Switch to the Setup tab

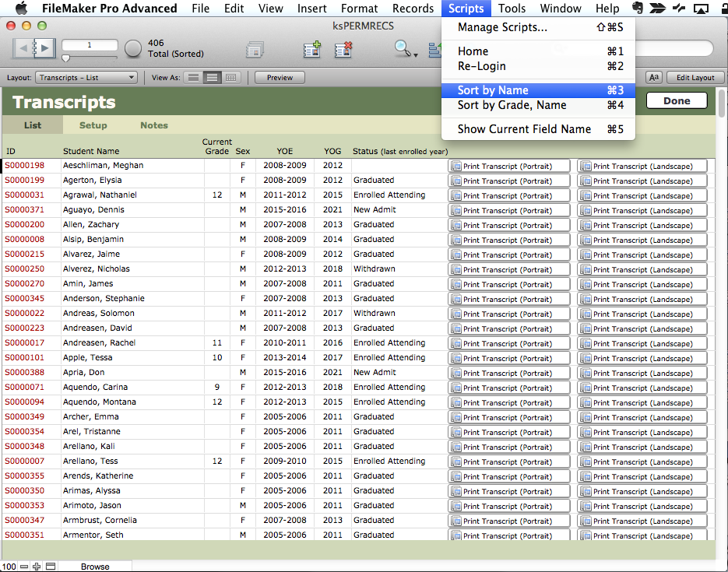pos(93,125)
